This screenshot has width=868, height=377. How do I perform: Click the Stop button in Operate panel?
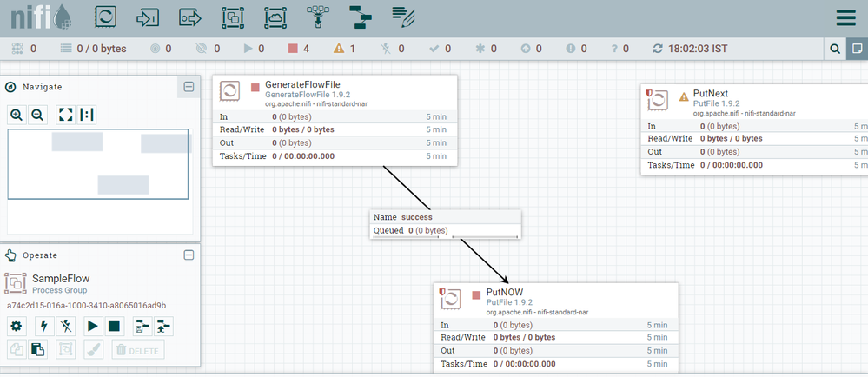click(x=114, y=327)
